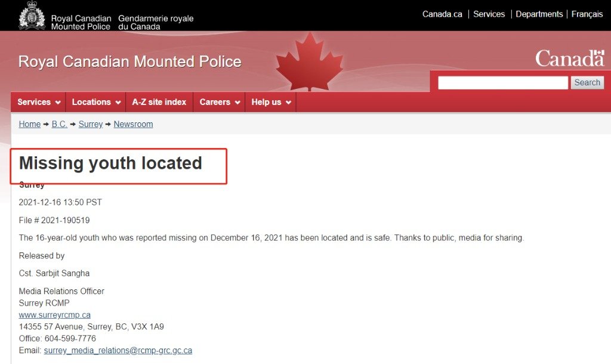This screenshot has height=364, width=611.
Task: Go to Departments in top bar
Action: click(539, 14)
